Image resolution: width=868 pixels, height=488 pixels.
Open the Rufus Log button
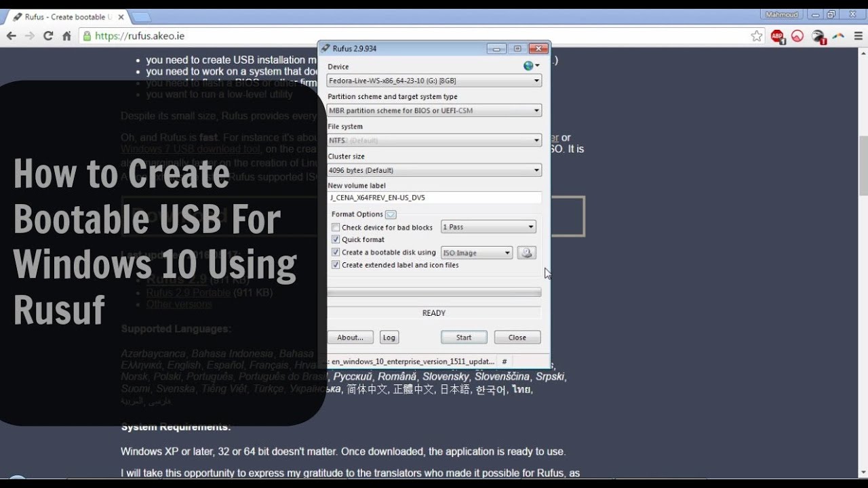pyautogui.click(x=389, y=337)
